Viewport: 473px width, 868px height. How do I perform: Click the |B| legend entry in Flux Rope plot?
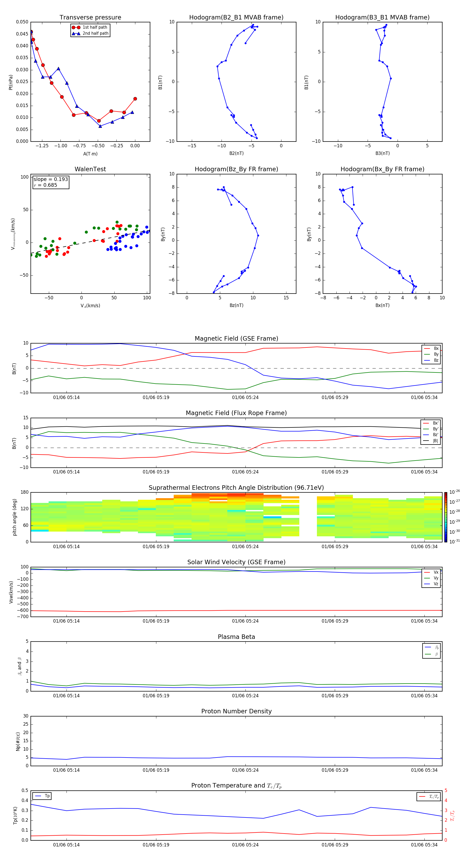[x=431, y=441]
